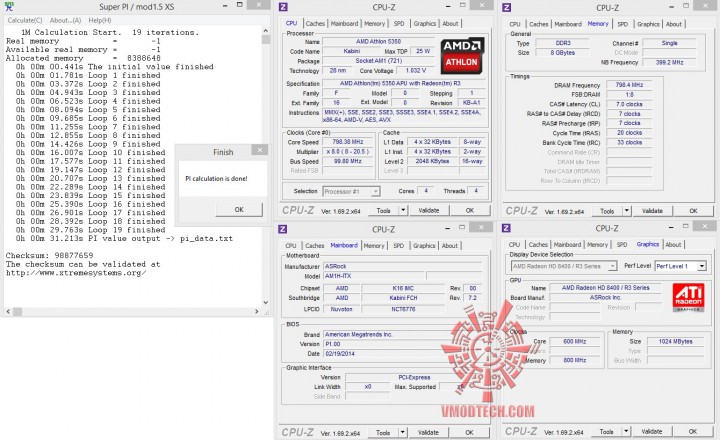
Task: Expand Tools dropdown arrow in Memory window
Action: (626, 211)
